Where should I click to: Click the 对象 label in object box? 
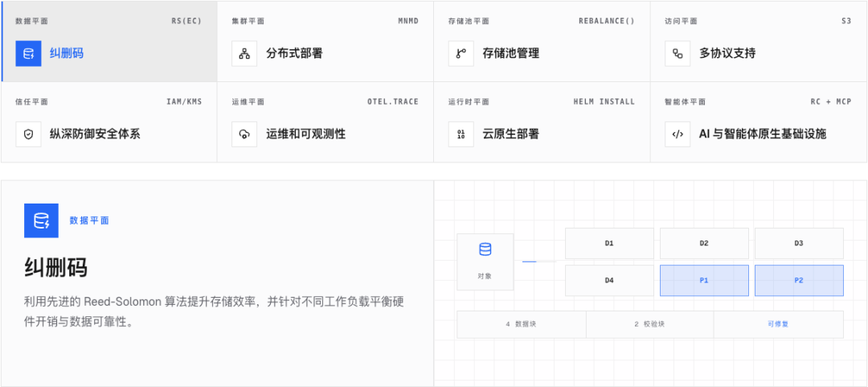[485, 275]
